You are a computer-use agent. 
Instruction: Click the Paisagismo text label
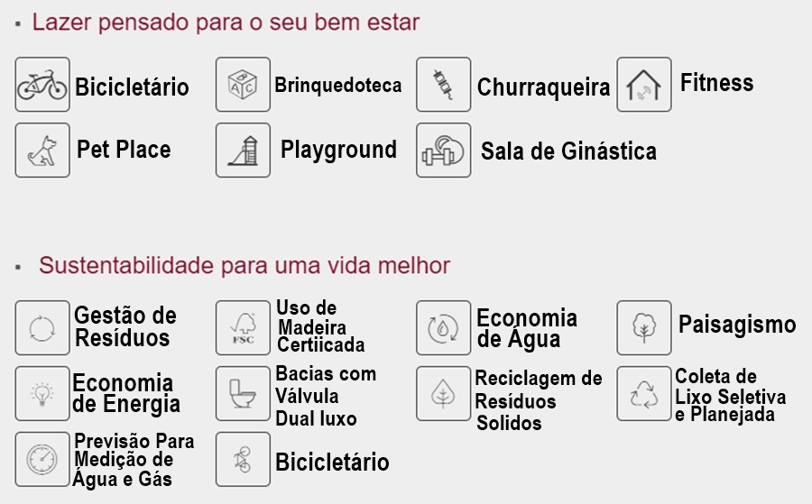click(x=737, y=325)
